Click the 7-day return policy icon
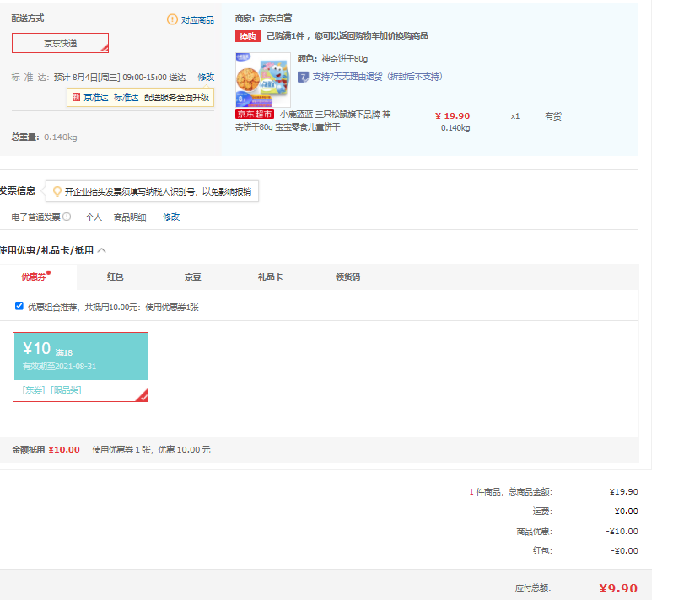This screenshot has width=700, height=600. [x=303, y=78]
